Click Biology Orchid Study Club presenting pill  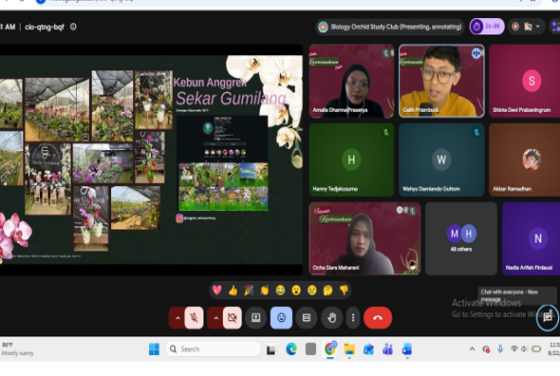(x=390, y=27)
